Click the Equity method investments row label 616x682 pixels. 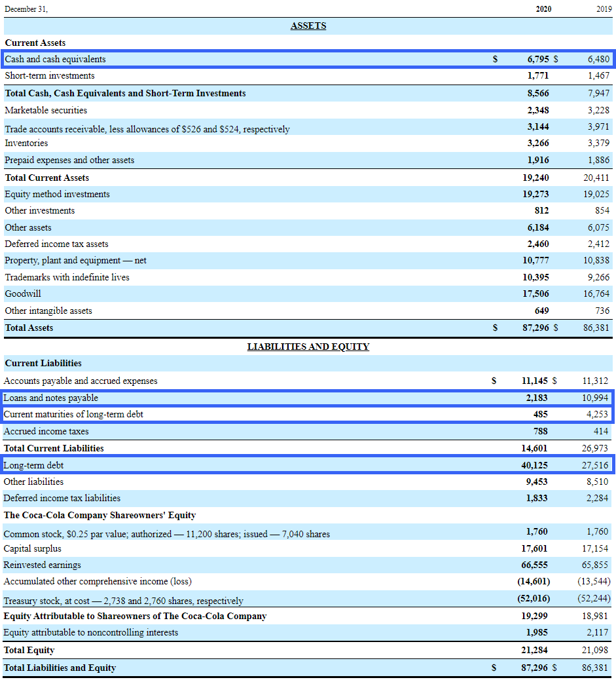coord(57,194)
